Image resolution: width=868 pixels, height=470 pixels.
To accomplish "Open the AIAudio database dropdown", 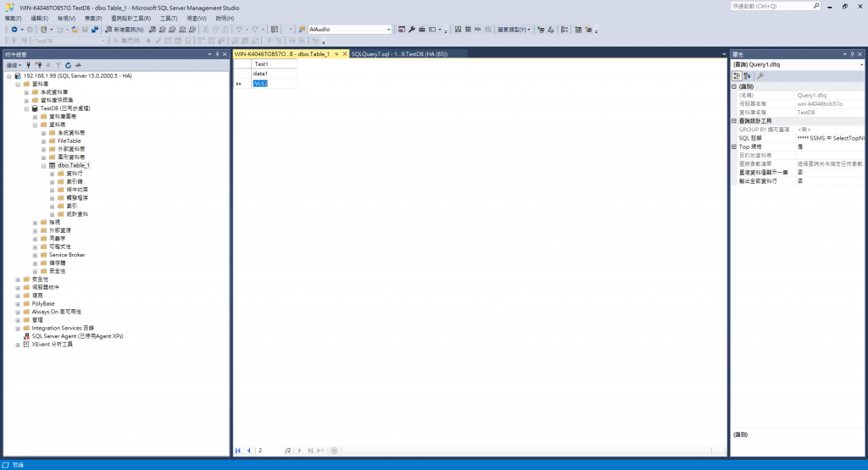I will coord(388,30).
